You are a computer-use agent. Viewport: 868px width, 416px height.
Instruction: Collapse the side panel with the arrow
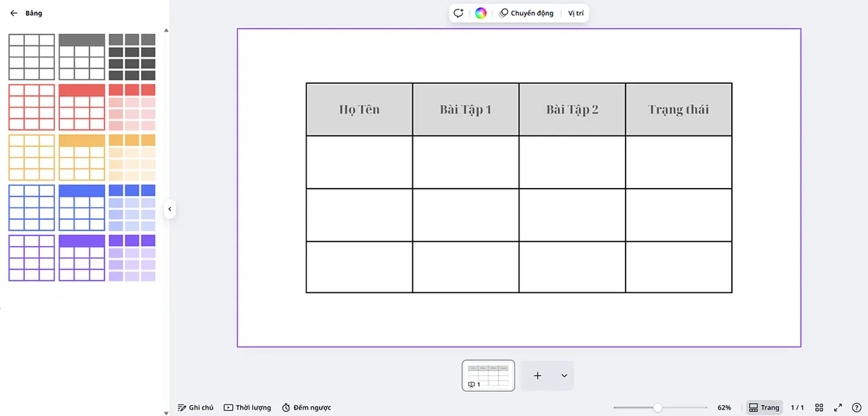[169, 209]
